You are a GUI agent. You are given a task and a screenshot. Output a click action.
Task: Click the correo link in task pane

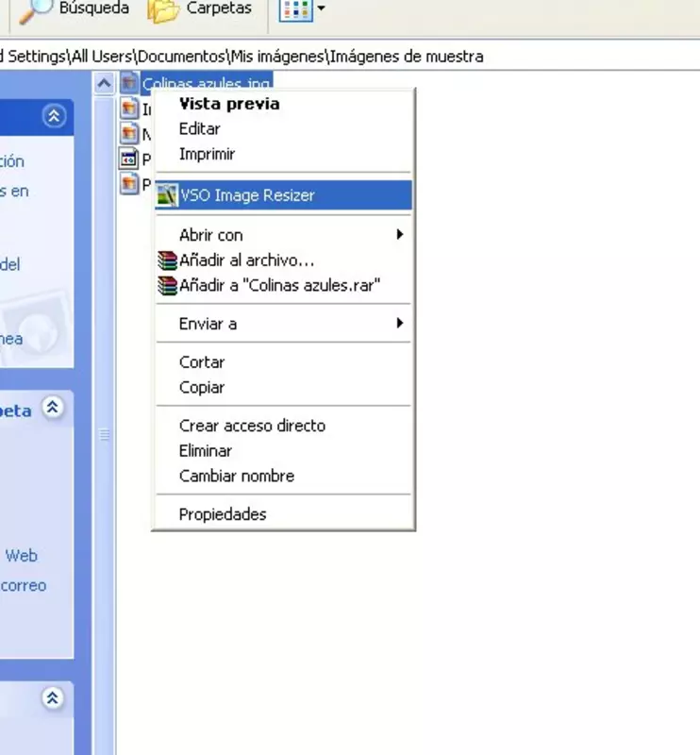(23, 585)
